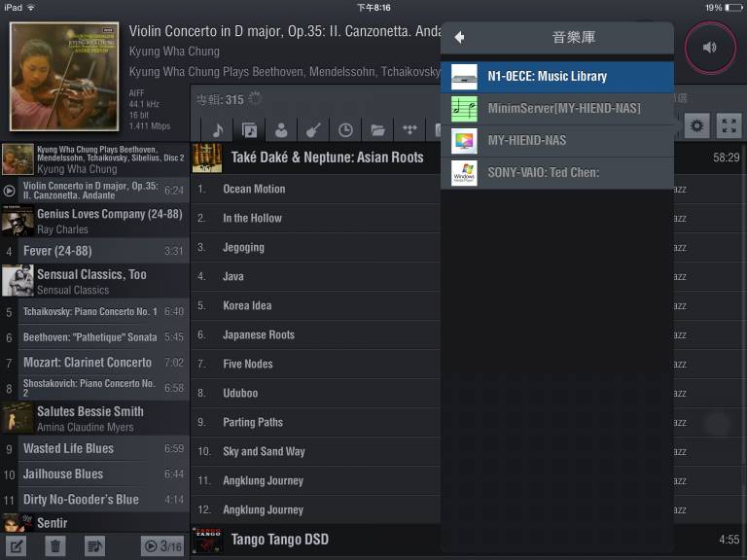Viewport: 747px width, 560px height.
Task: Tap Ray Charles album thumbnail in queue
Action: [x=18, y=221]
